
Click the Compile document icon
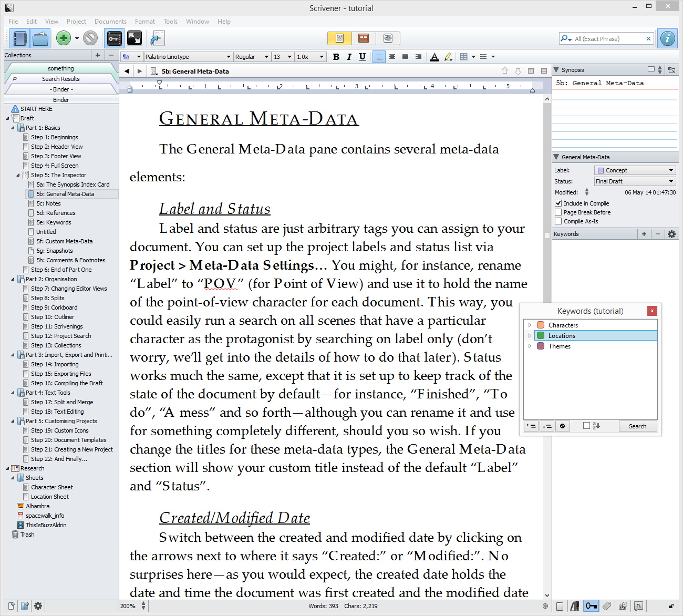pyautogui.click(x=157, y=38)
